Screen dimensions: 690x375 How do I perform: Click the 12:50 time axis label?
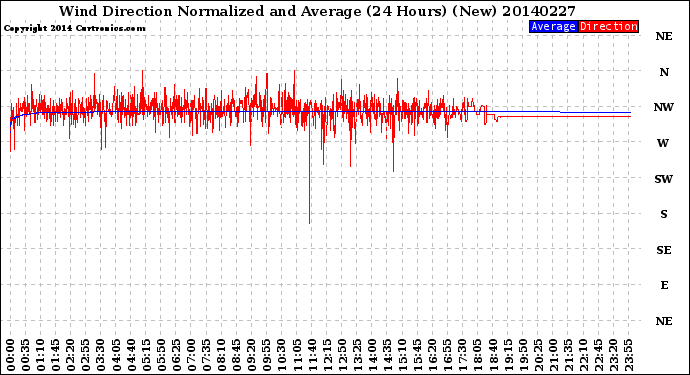(x=342, y=355)
